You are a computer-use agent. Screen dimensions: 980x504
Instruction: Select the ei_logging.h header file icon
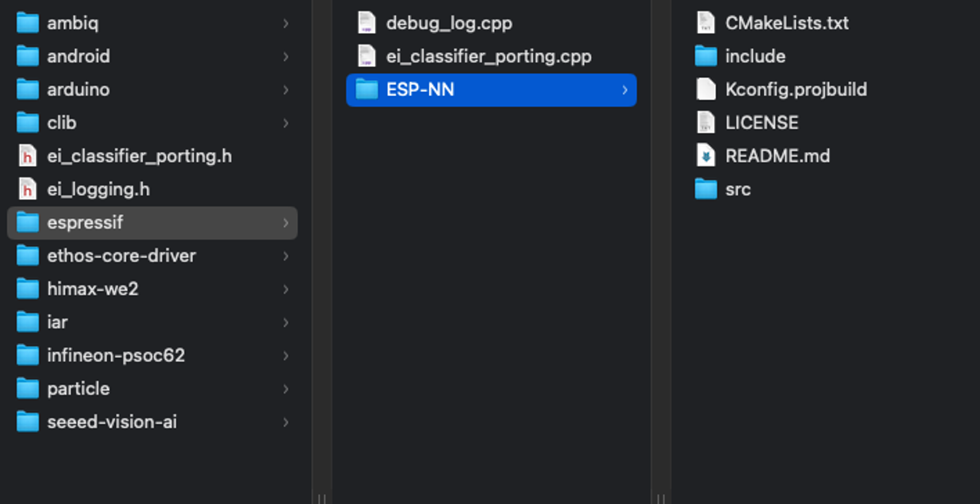pos(27,189)
